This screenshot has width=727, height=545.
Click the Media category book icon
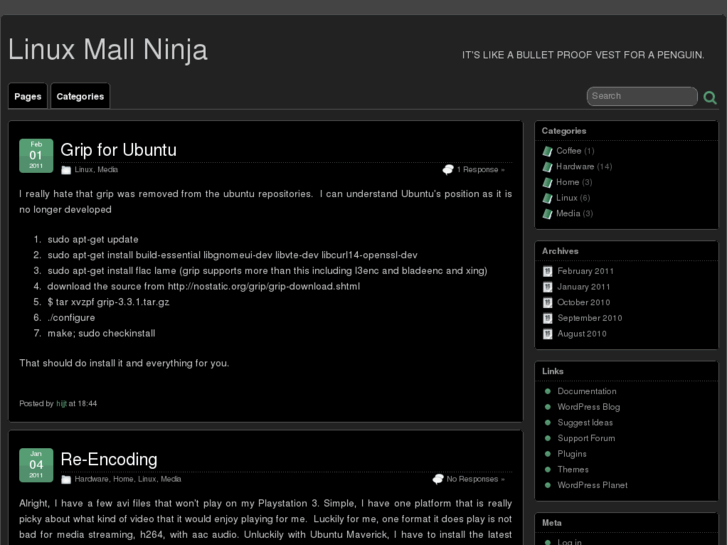pos(548,214)
